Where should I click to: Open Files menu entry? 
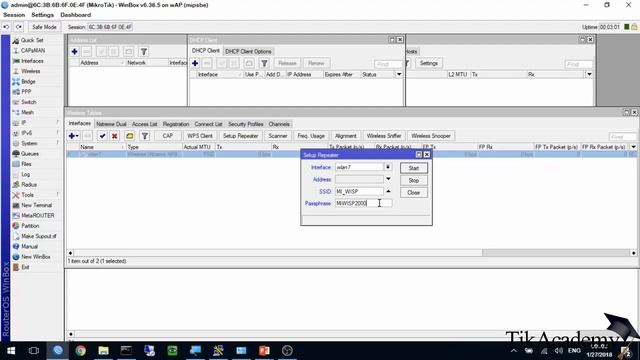(x=26, y=164)
